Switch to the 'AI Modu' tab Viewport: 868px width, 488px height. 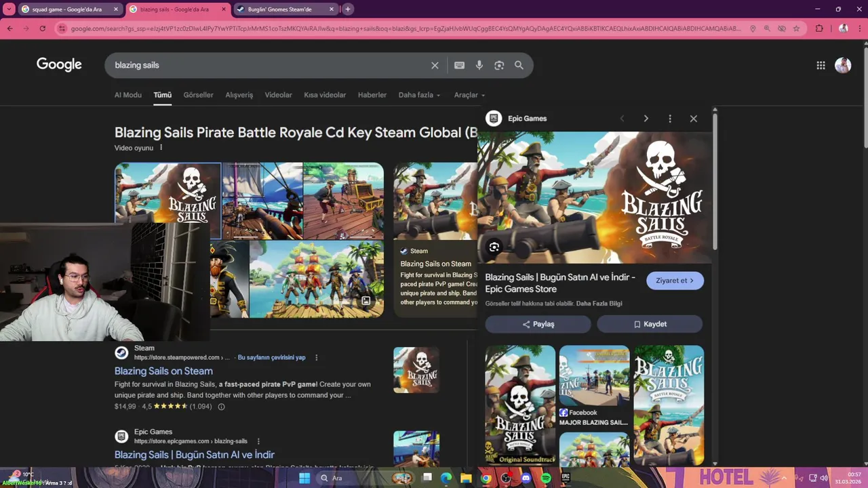pyautogui.click(x=128, y=95)
